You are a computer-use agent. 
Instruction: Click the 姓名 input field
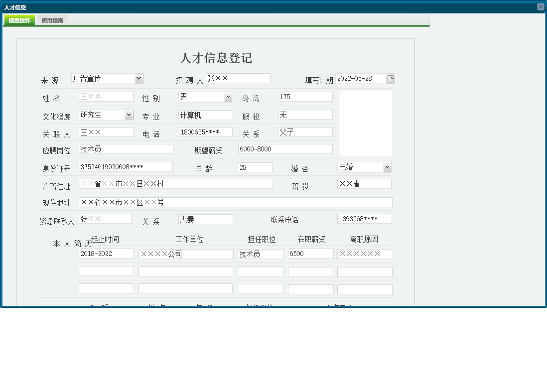tap(106, 96)
